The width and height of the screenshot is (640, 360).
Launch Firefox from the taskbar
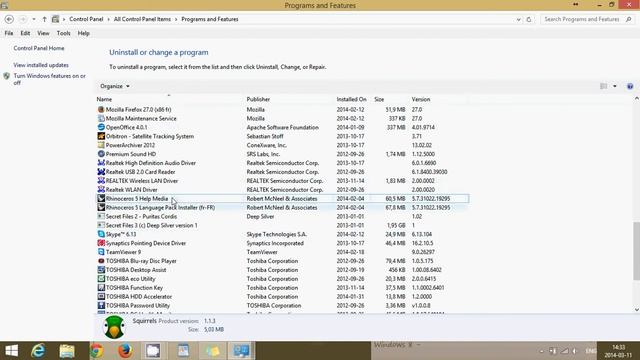tap(125, 351)
